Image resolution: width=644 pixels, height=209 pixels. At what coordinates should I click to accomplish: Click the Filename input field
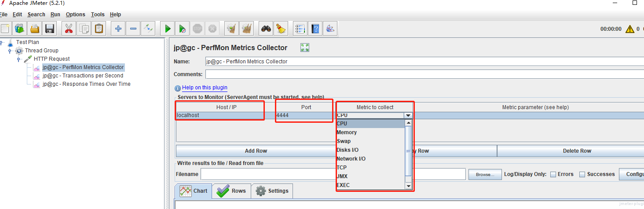(x=333, y=174)
